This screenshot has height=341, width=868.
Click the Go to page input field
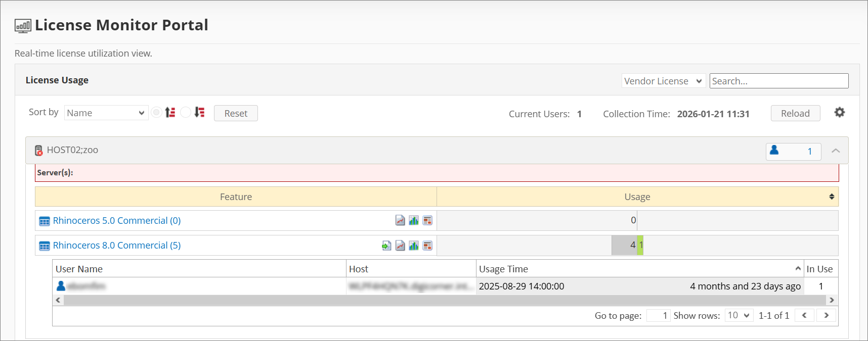coord(659,315)
